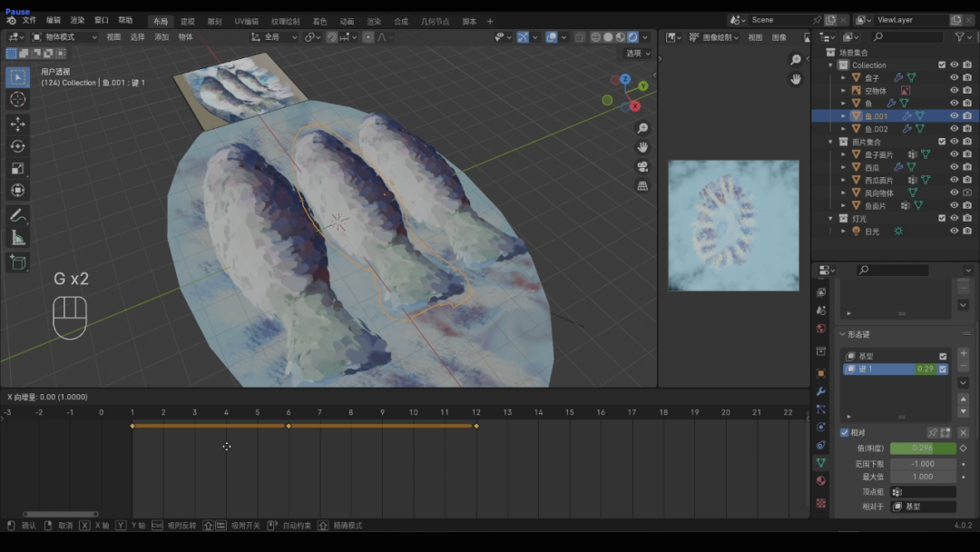Viewport: 980px width, 552px height.
Task: Hide 日光 light with its eye icon
Action: pos(955,232)
